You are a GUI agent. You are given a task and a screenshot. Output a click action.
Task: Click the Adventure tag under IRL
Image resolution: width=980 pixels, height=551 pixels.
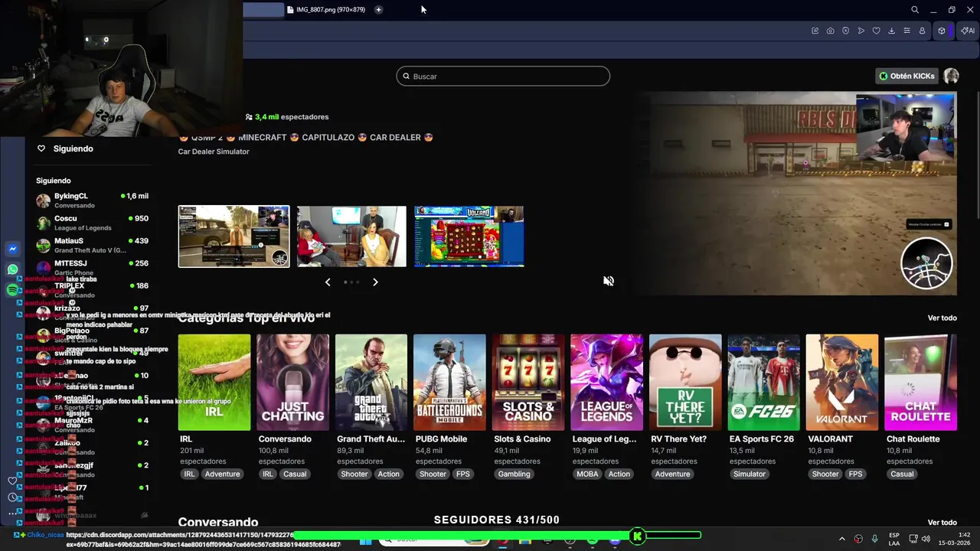click(222, 474)
